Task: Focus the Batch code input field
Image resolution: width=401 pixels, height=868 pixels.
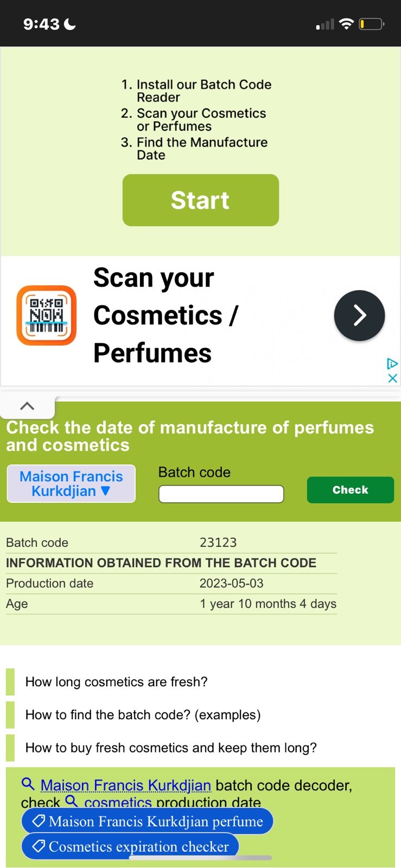Action: 221,494
